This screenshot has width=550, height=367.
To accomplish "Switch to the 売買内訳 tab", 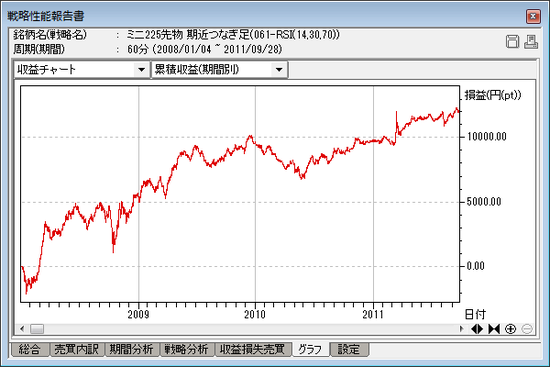I will (x=77, y=349).
